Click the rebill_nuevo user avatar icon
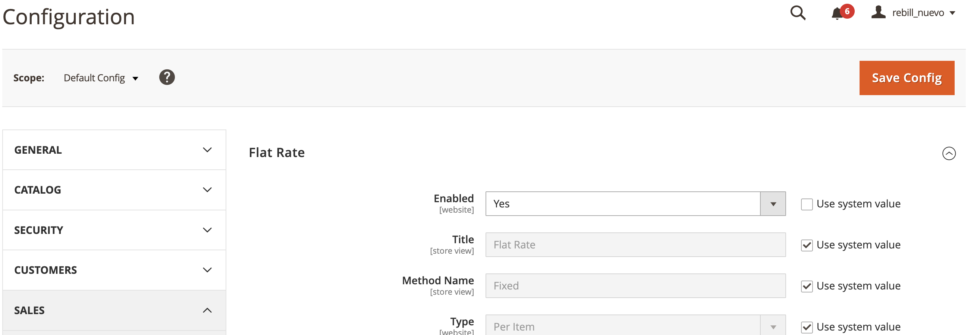This screenshot has width=980, height=335. point(878,12)
